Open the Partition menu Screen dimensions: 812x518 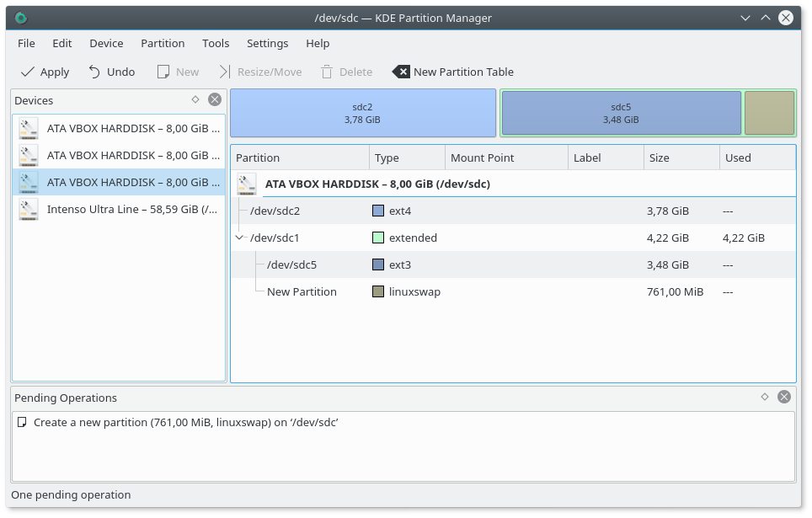point(163,43)
